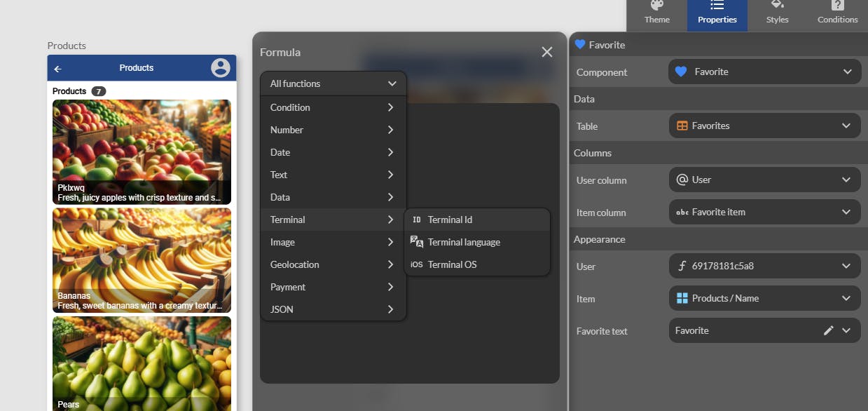Switch to the Conditions tab
This screenshot has width=868, height=411.
tap(837, 15)
